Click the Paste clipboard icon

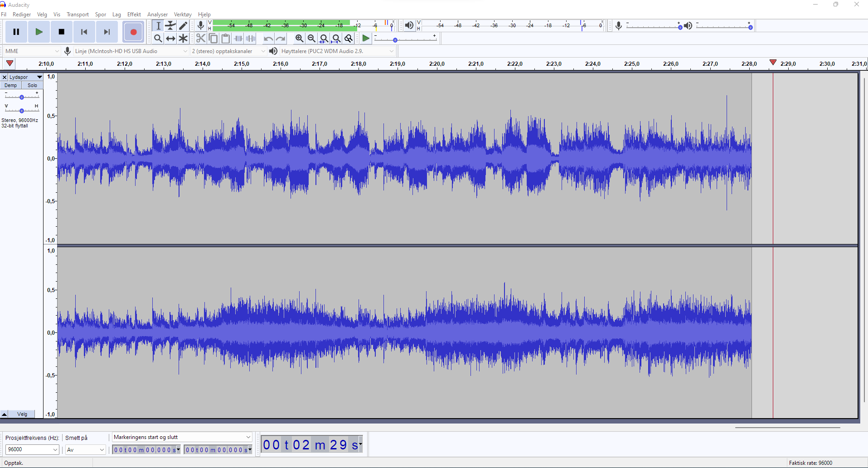[226, 39]
